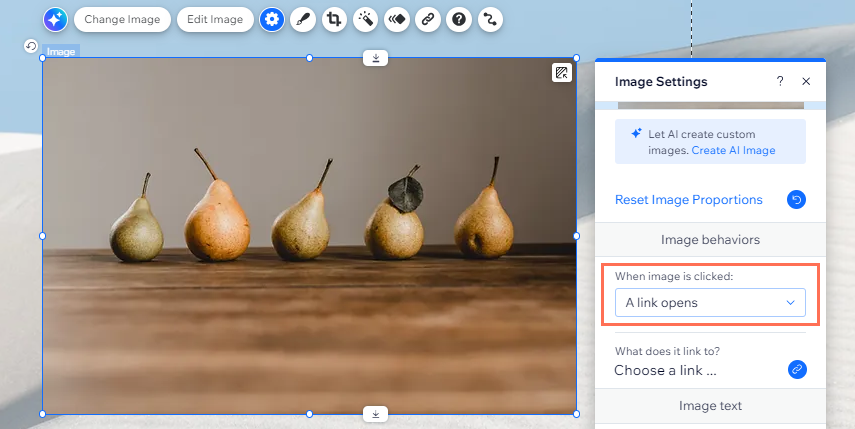
Task: Close the Image Settings panel
Action: click(806, 82)
